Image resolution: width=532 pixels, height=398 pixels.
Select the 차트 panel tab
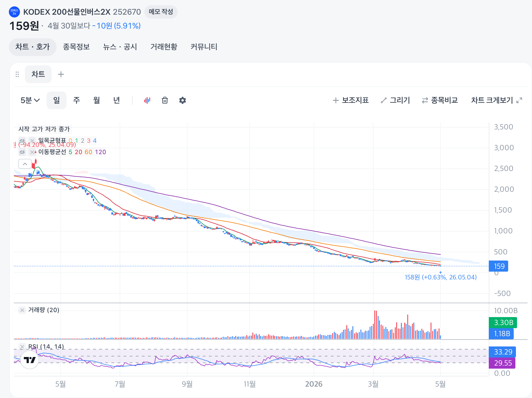pyautogui.click(x=38, y=74)
